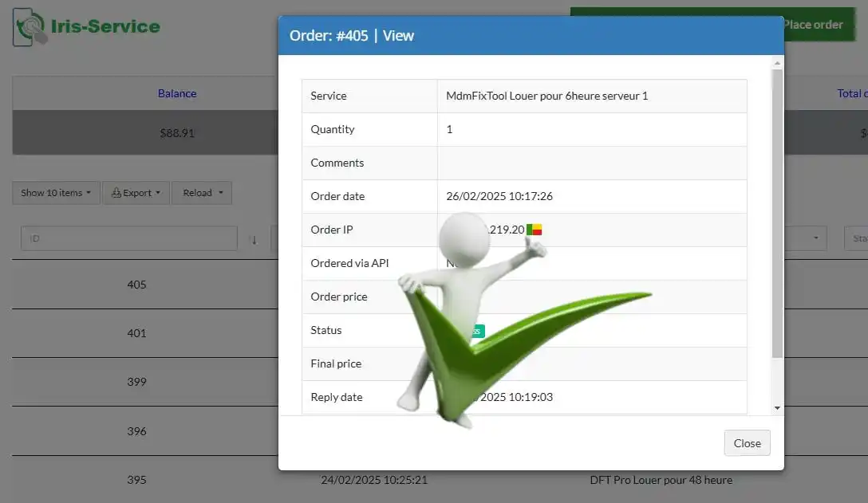Select order row 399

(136, 382)
